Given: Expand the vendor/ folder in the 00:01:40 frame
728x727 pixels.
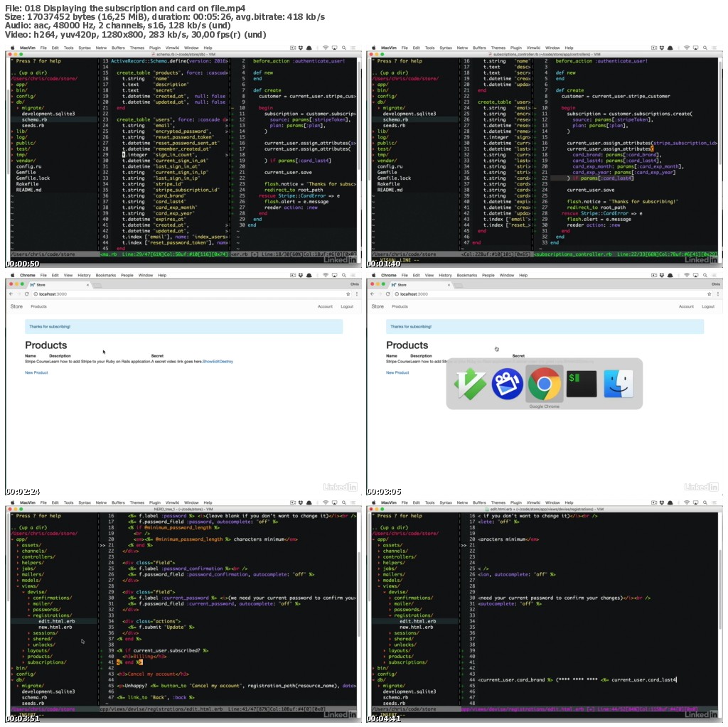Looking at the screenshot, I should pyautogui.click(x=386, y=161).
